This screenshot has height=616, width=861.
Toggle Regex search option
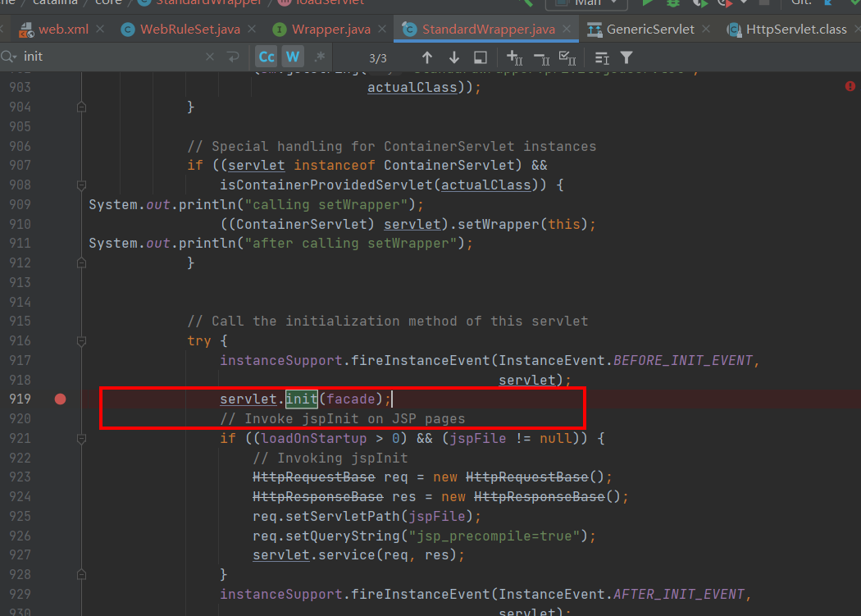coord(320,57)
